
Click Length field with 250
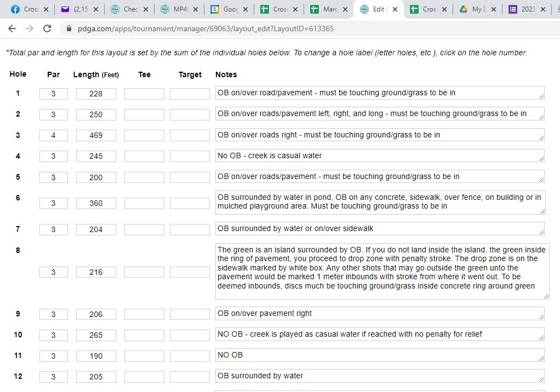point(96,114)
